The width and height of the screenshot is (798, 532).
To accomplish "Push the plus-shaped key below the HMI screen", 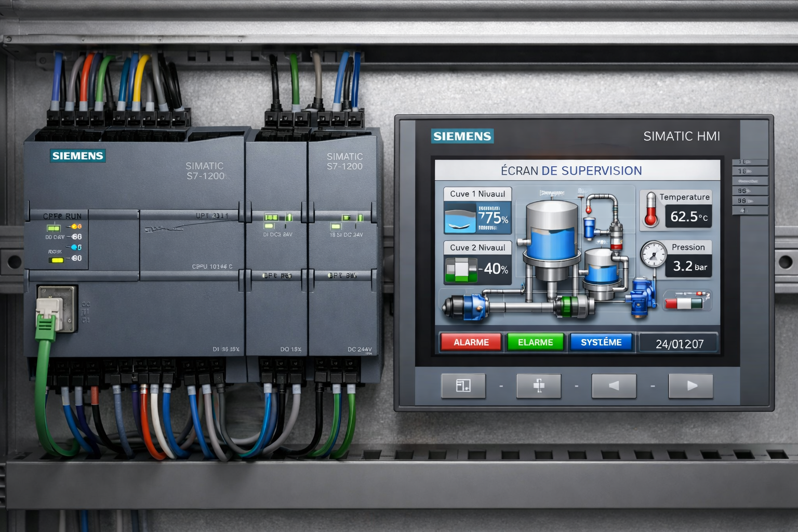I will point(539,385).
